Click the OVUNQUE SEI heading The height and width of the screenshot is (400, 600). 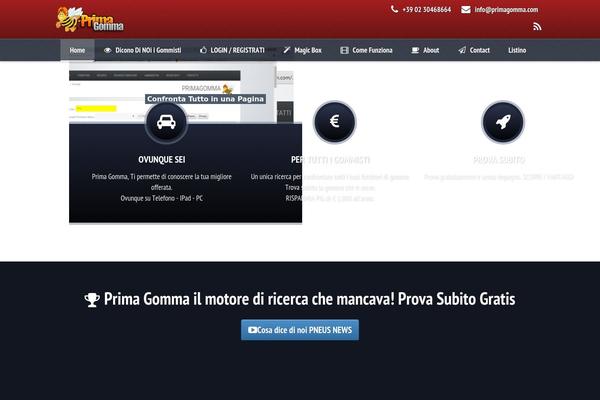[x=161, y=160]
